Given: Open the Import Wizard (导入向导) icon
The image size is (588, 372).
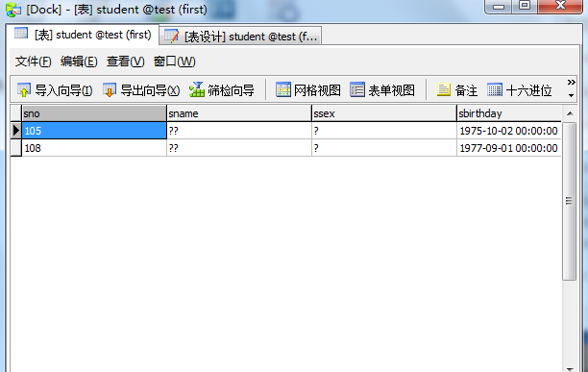Looking at the screenshot, I should [24, 90].
